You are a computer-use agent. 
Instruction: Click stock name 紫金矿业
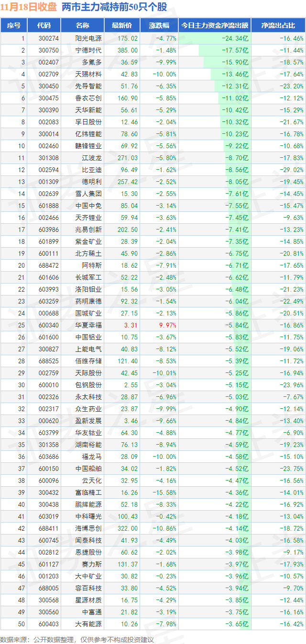tap(88, 241)
